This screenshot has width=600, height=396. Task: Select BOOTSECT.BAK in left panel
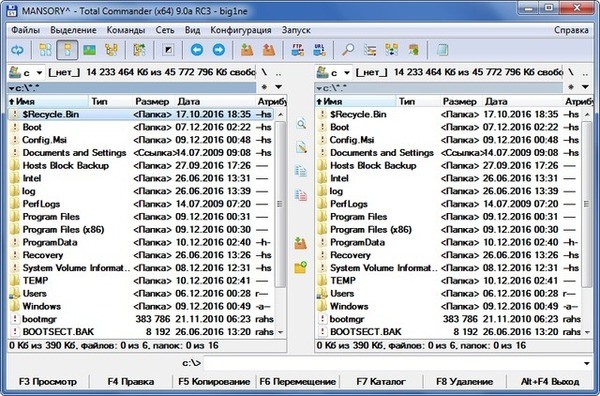coord(141,332)
